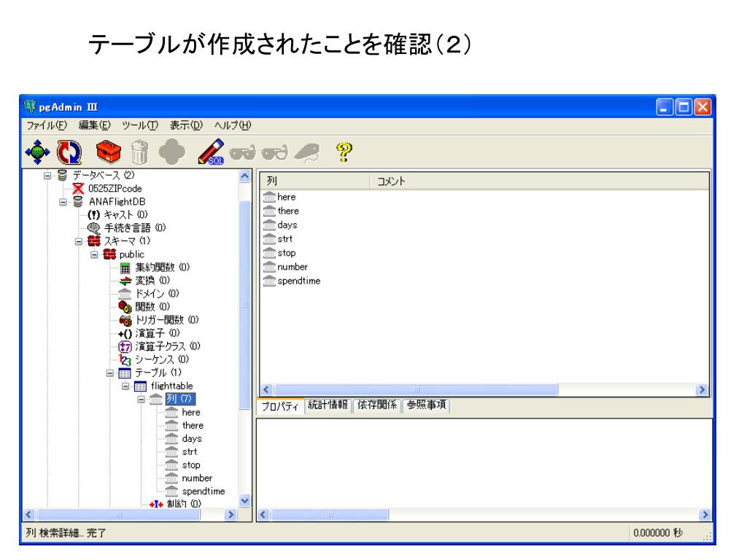The height and width of the screenshot is (560, 747).
Task: Open the 編集(E) menu
Action: [x=94, y=125]
